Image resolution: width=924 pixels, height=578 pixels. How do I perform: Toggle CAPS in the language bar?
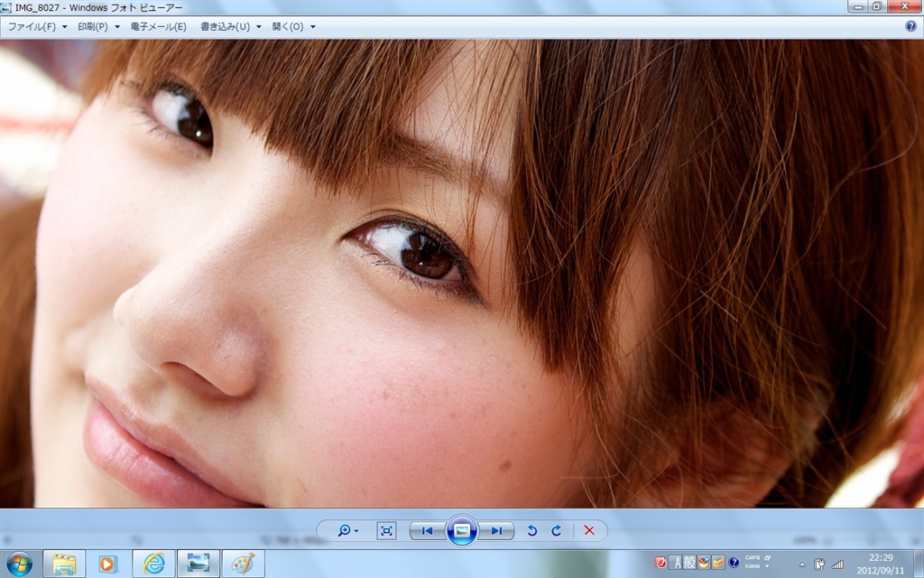752,557
